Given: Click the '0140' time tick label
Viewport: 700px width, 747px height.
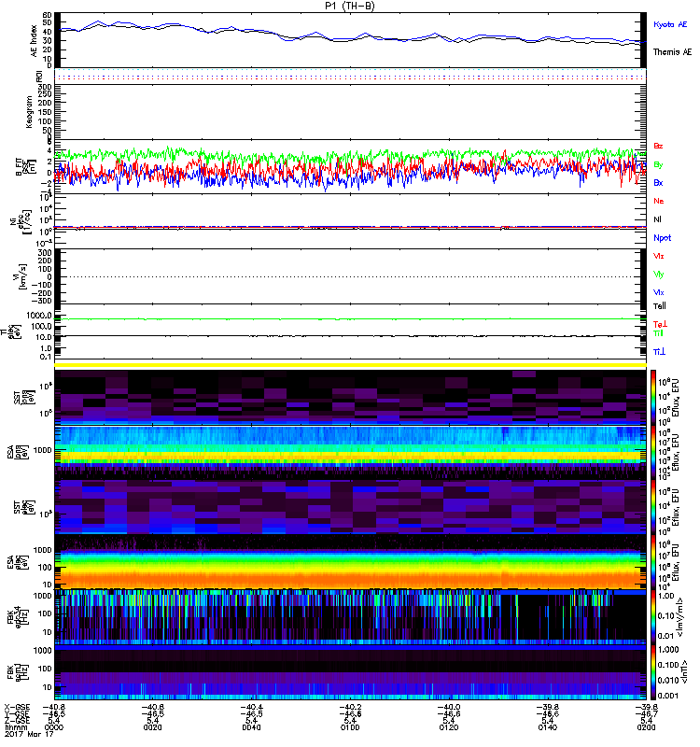Looking at the screenshot, I should 547,727.
